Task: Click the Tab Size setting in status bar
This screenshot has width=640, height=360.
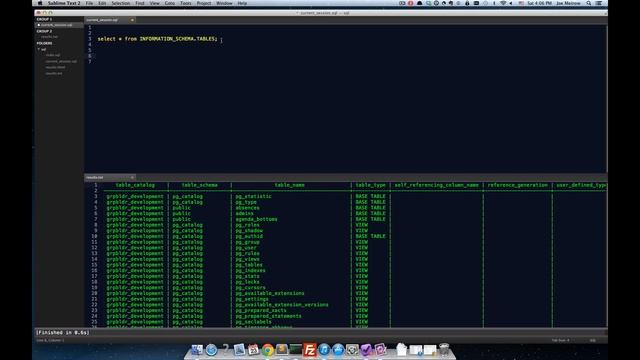Action: click(x=560, y=340)
